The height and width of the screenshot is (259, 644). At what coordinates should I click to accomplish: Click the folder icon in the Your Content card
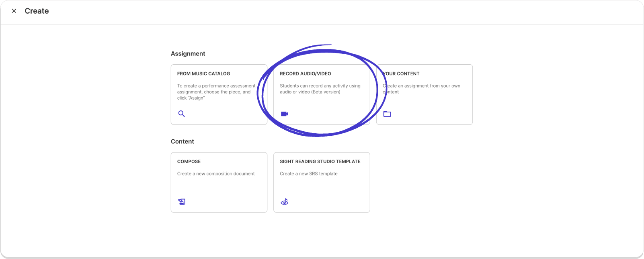click(387, 114)
